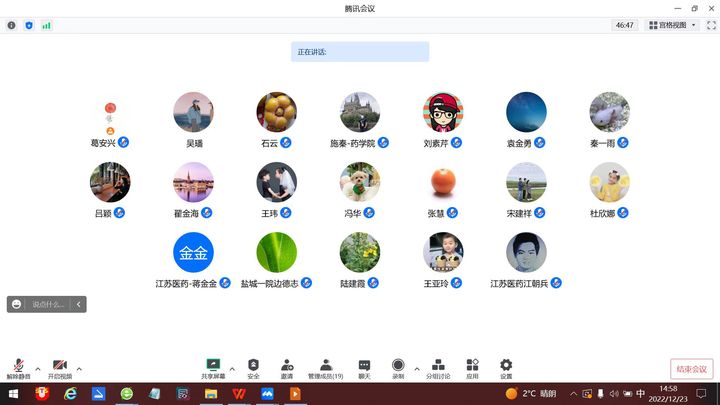Open the Security shield icon
The image size is (720, 405).
coord(253,367)
